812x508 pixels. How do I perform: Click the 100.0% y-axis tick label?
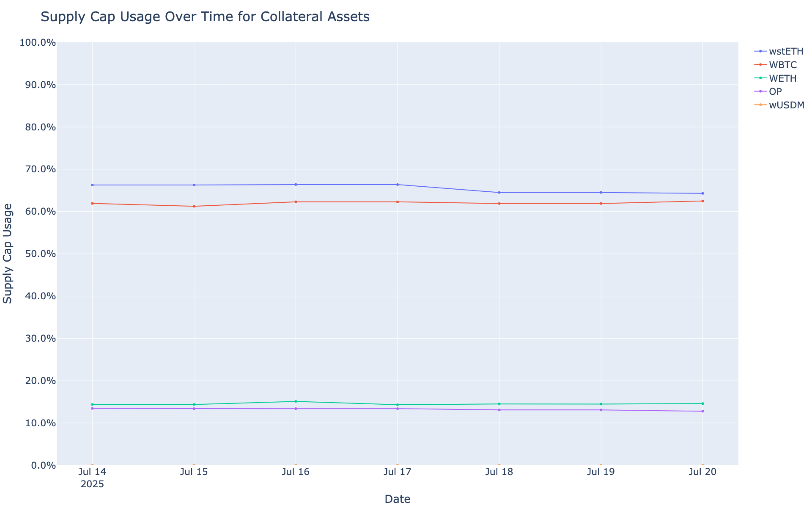click(x=38, y=43)
